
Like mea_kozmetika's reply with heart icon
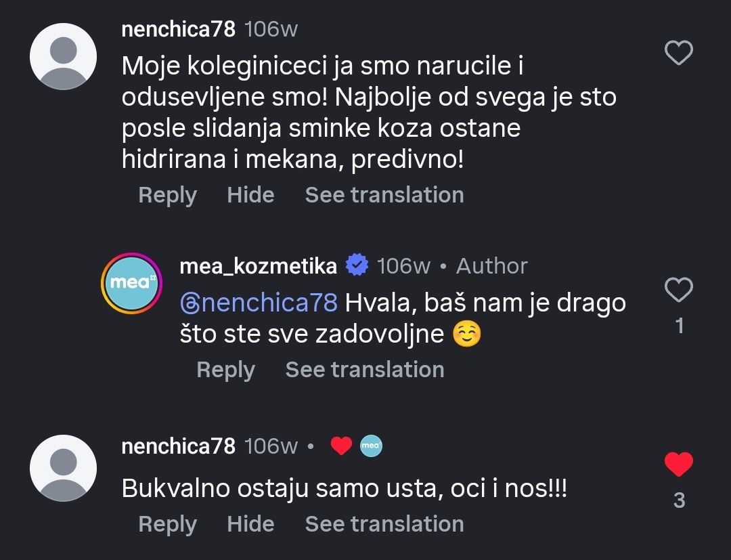coord(679,290)
